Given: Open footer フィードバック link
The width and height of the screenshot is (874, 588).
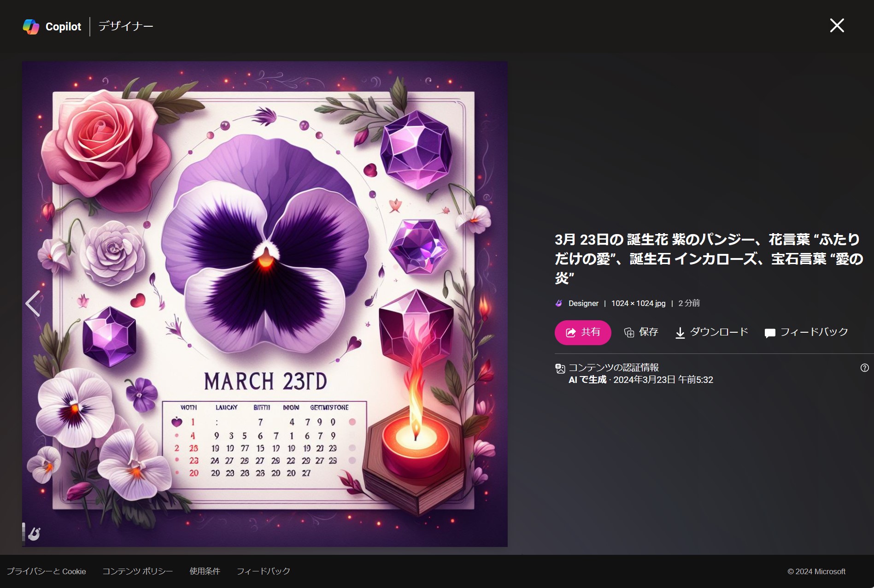Looking at the screenshot, I should pos(263,571).
